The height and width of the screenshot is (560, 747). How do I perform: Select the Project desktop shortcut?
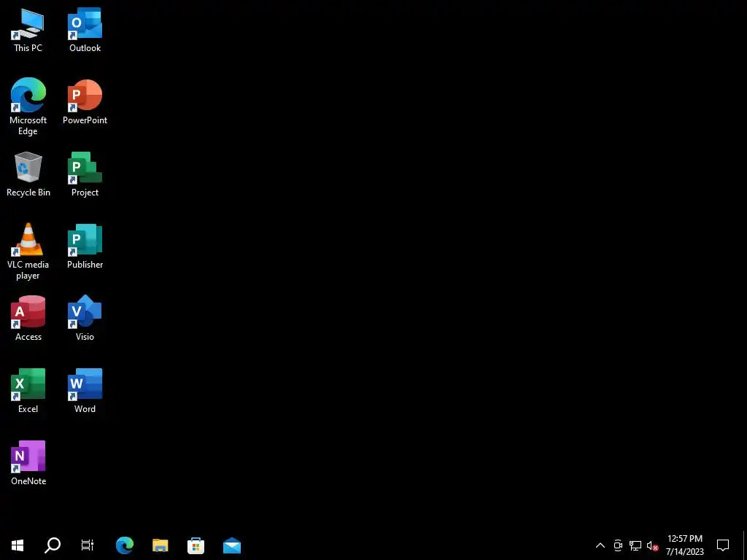85,174
